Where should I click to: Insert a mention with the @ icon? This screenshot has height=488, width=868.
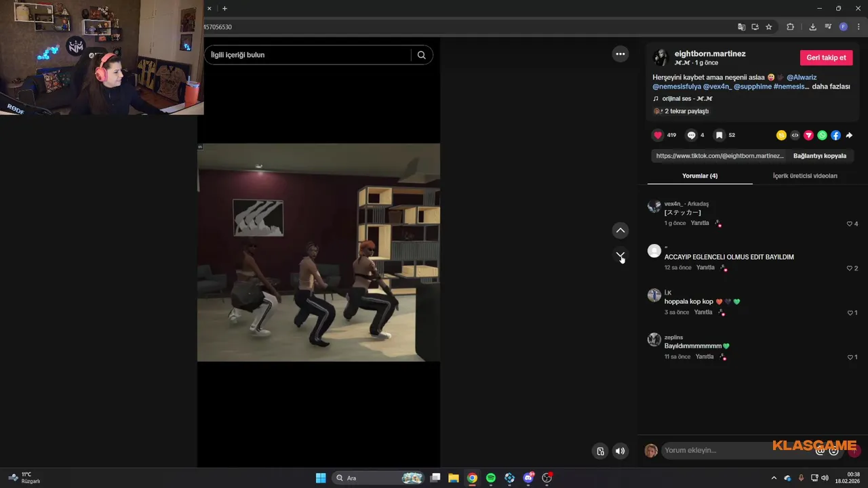pyautogui.click(x=820, y=451)
